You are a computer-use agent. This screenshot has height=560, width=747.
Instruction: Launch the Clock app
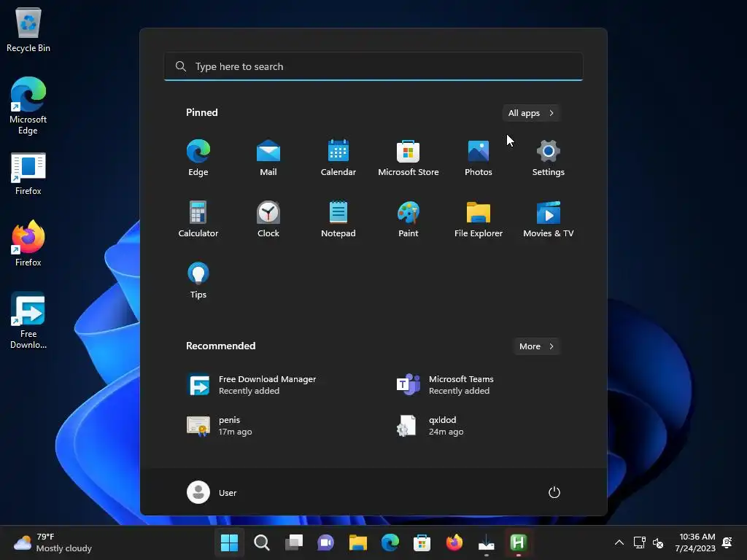(x=268, y=219)
